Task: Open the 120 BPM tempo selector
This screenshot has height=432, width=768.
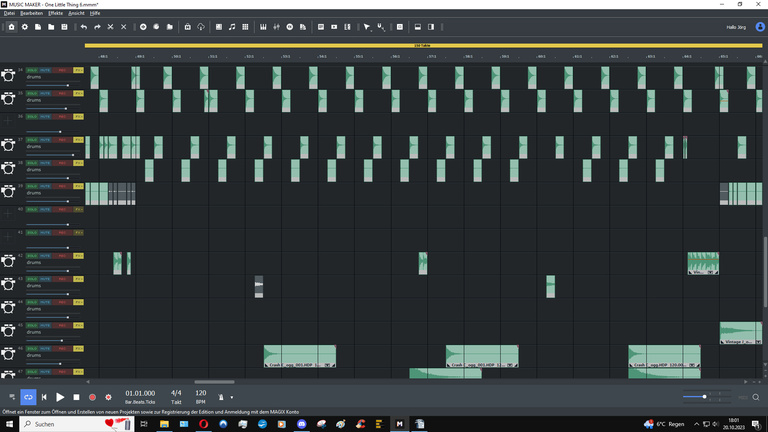Action: pos(201,393)
